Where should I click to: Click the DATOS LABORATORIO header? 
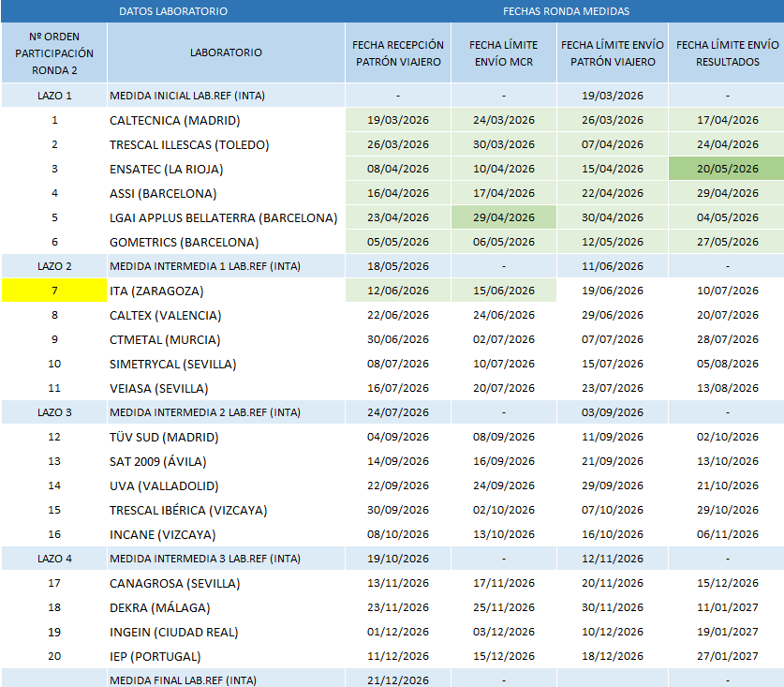click(x=173, y=11)
